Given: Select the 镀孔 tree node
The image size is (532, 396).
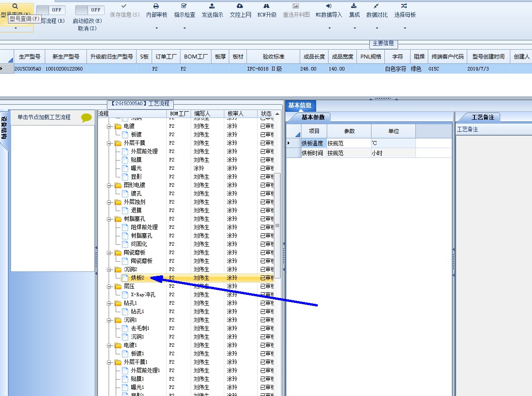Looking at the screenshot, I should click(136, 194).
